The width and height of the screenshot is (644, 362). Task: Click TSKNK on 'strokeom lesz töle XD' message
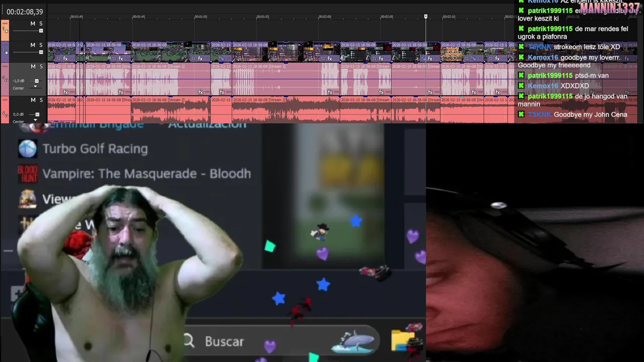point(539,47)
